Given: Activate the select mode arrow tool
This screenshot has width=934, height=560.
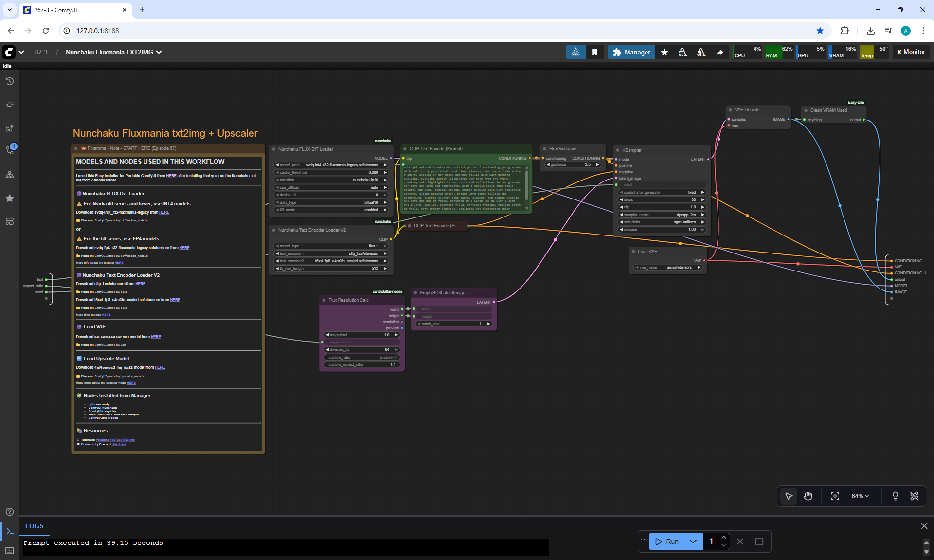Looking at the screenshot, I should [x=789, y=496].
